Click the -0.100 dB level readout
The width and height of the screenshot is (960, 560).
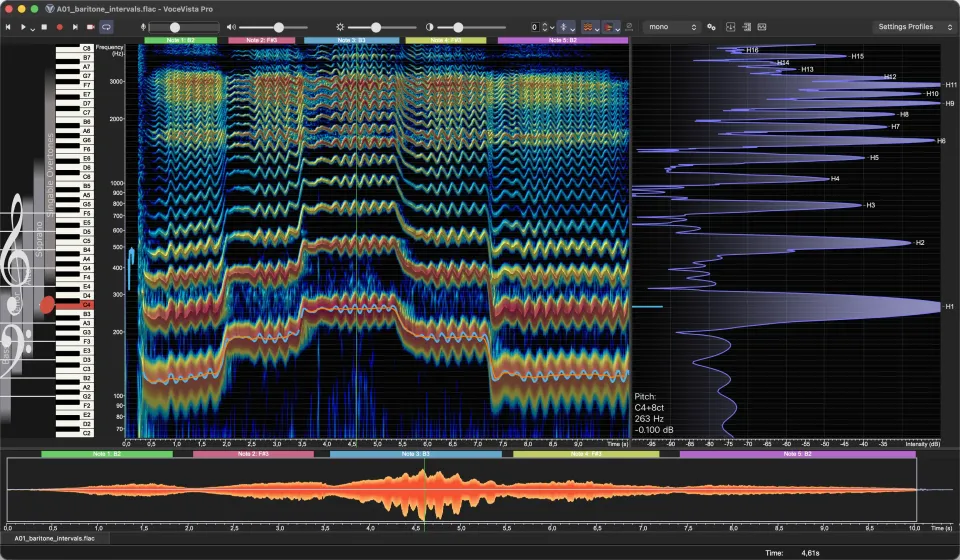(x=654, y=430)
